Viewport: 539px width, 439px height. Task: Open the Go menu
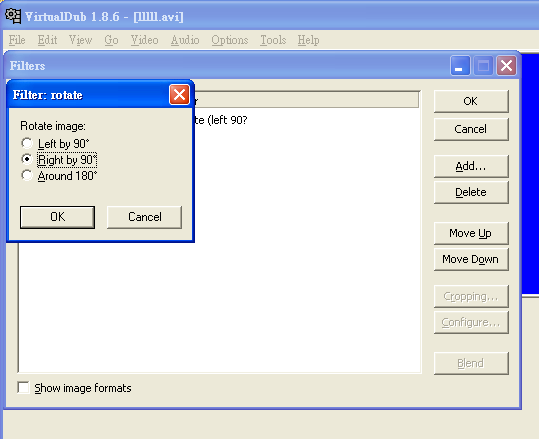111,40
